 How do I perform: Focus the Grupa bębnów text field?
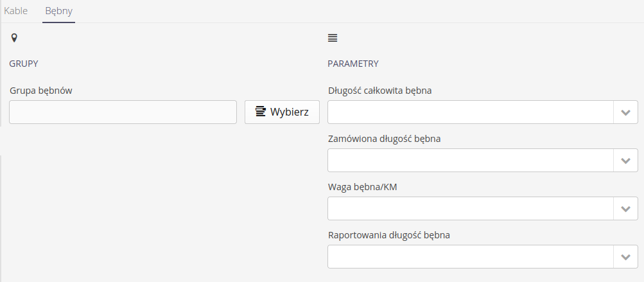(123, 112)
